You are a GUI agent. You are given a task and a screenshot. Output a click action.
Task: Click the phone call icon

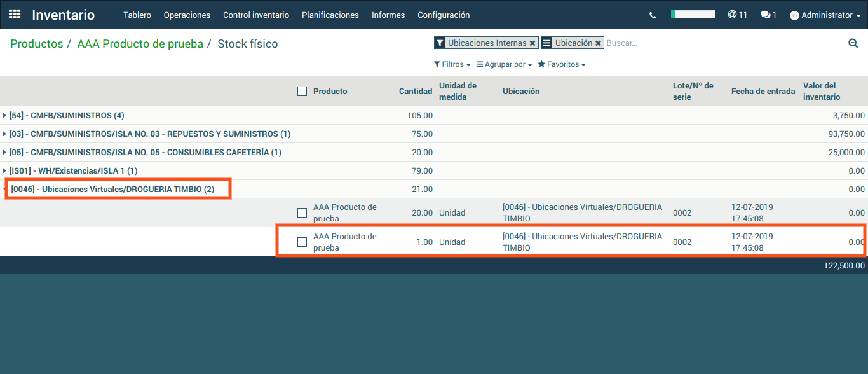tap(653, 15)
